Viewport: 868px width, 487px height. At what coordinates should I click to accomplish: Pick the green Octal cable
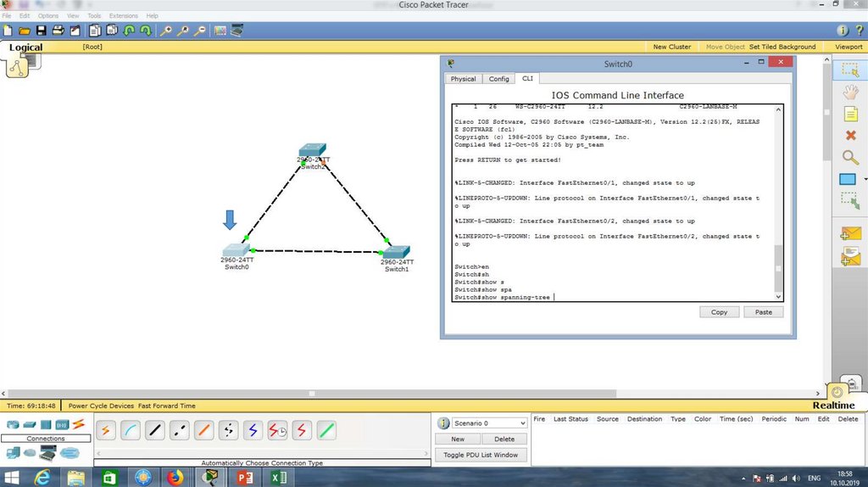point(326,430)
